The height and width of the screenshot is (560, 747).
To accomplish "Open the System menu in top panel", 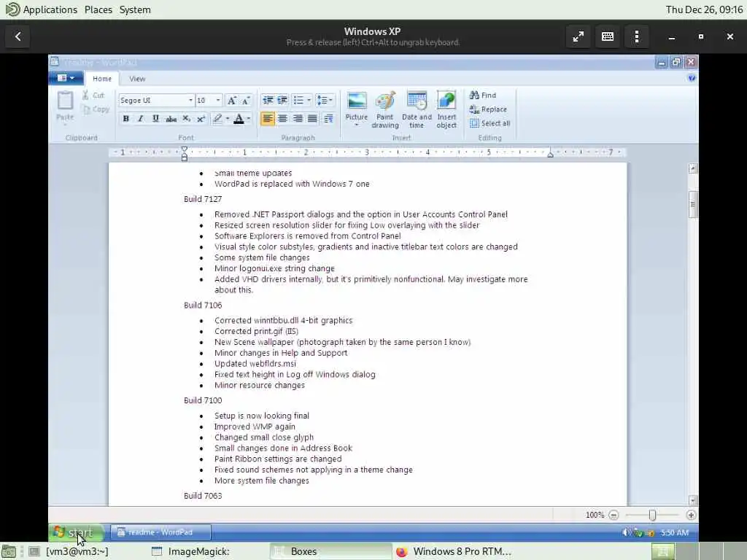I will pyautogui.click(x=135, y=9).
